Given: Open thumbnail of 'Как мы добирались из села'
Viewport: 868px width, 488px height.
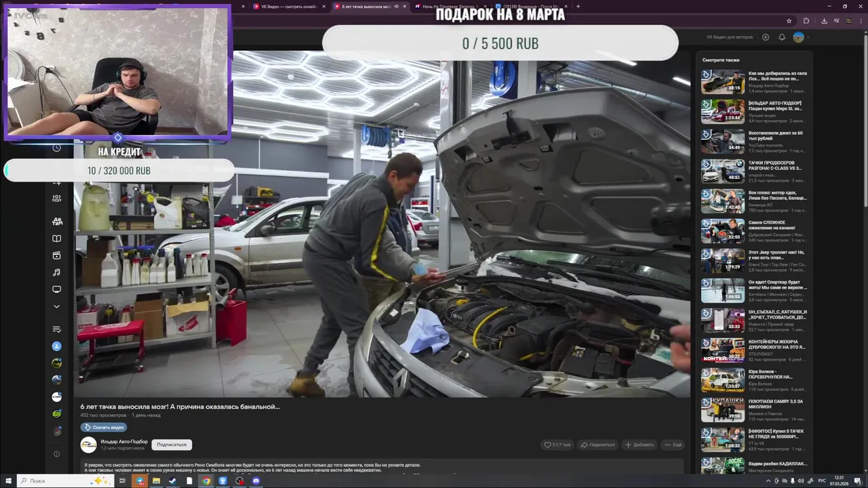Looking at the screenshot, I should click(x=723, y=81).
